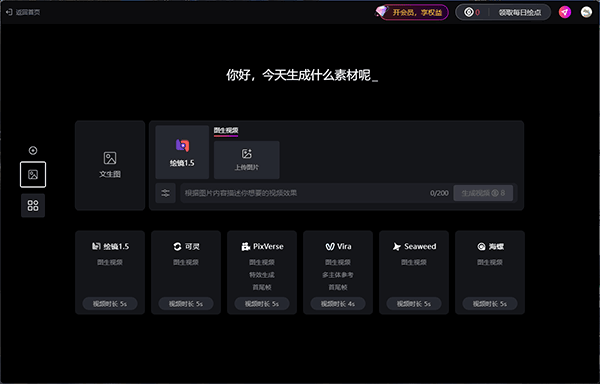Click 视频时长 5s pill on 绘镜1.5 card
Viewport: 600px width, 384px height.
point(110,304)
